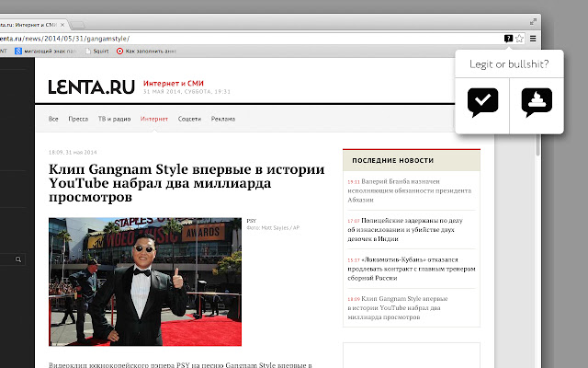Select the 'Интернет' navigation tab
This screenshot has width=588, height=368.
[x=154, y=119]
